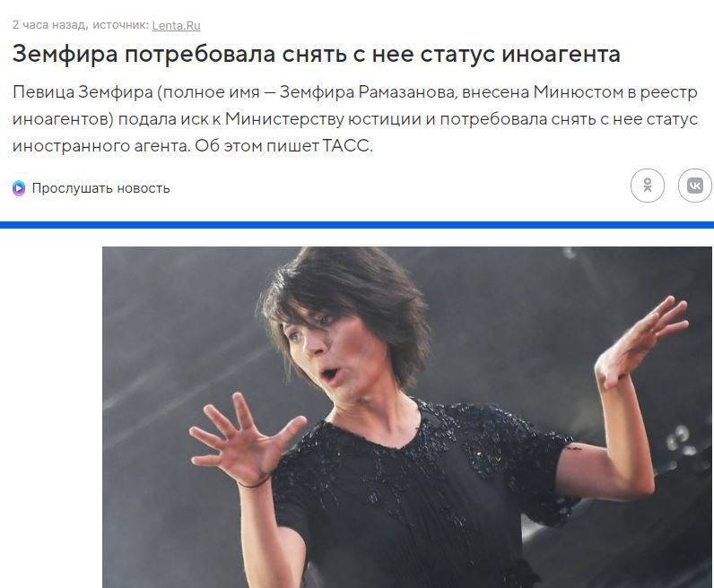This screenshot has height=588, width=714.
Task: Click the blue horizontal divider bar
Action: (357, 225)
